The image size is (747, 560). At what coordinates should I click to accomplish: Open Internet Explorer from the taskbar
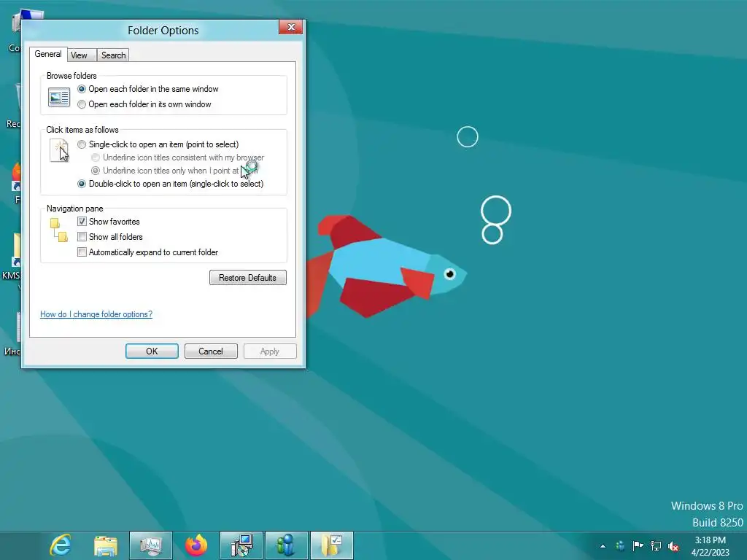[61, 545]
